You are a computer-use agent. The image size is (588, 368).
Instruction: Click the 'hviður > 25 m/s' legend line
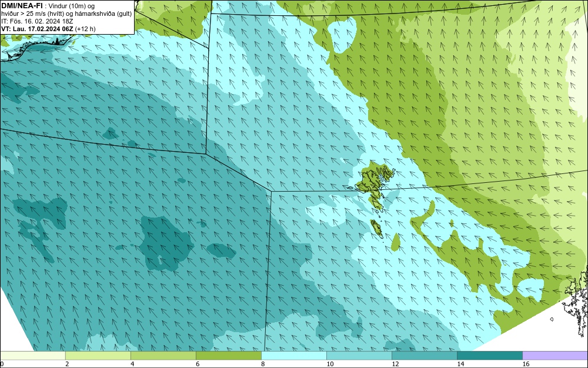[x=66, y=14]
